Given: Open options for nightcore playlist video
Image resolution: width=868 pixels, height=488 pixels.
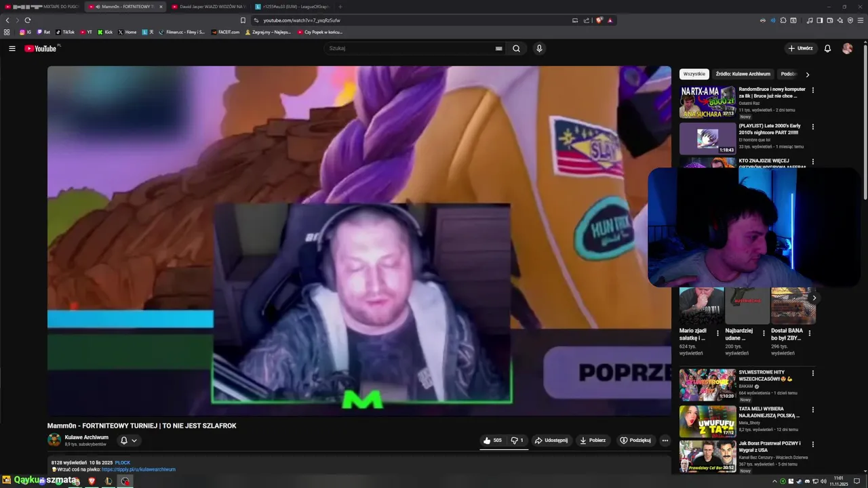Looking at the screenshot, I should pos(812,127).
